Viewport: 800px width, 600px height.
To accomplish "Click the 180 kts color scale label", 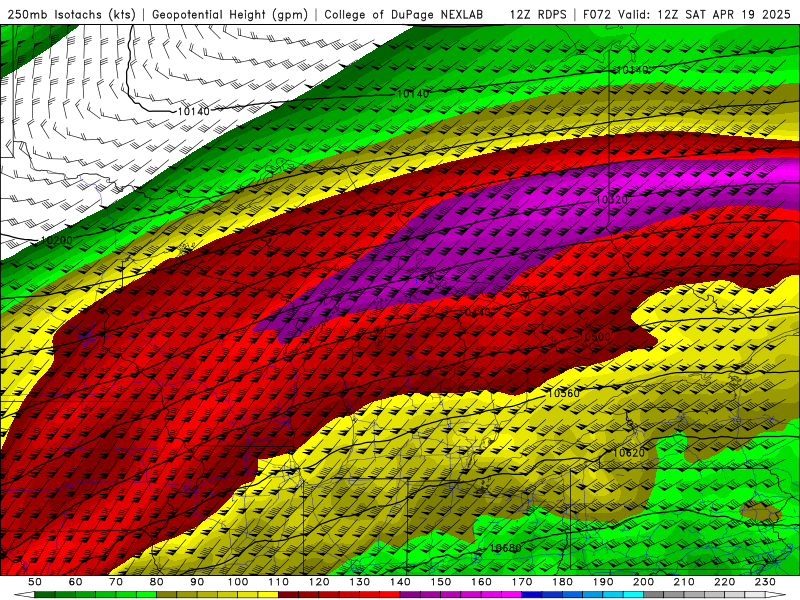I will pyautogui.click(x=563, y=582).
